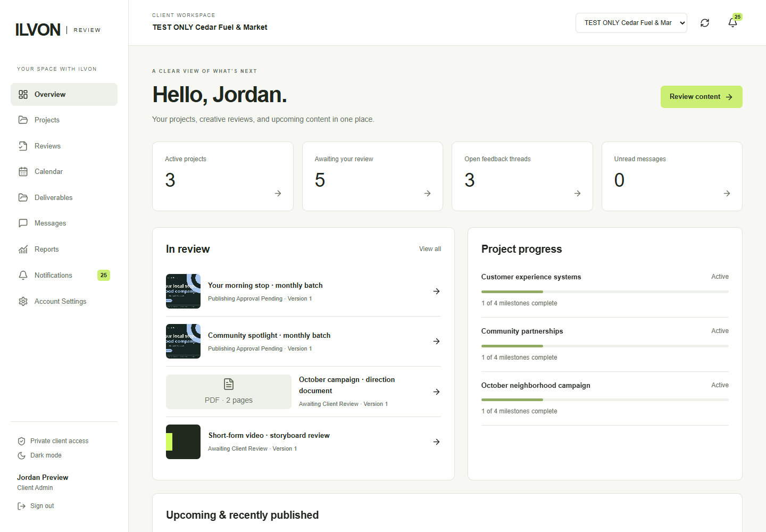
Task: Toggle Dark mode in sidebar
Action: (x=39, y=455)
